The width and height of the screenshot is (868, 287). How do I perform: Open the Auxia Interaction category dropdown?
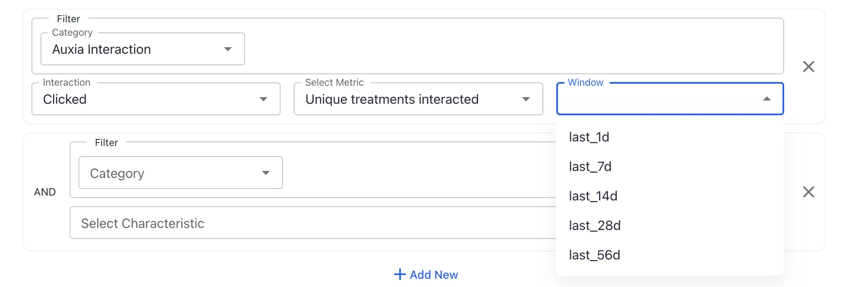[x=142, y=49]
